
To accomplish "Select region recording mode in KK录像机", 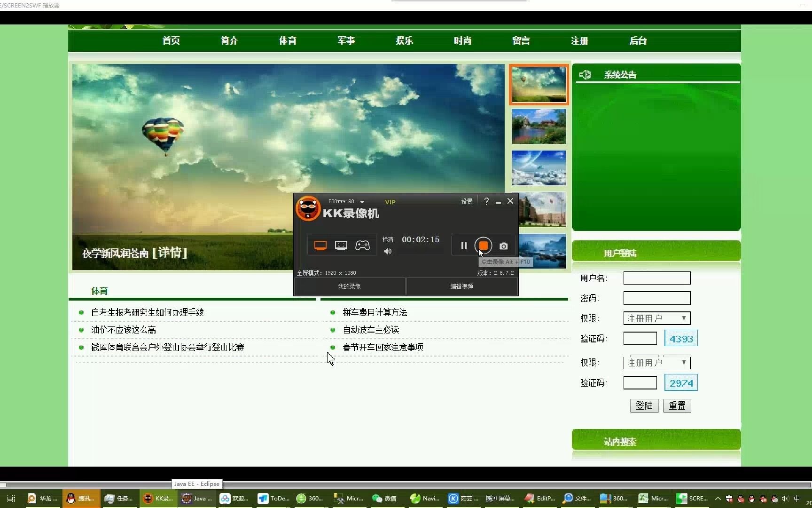I will pos(341,246).
